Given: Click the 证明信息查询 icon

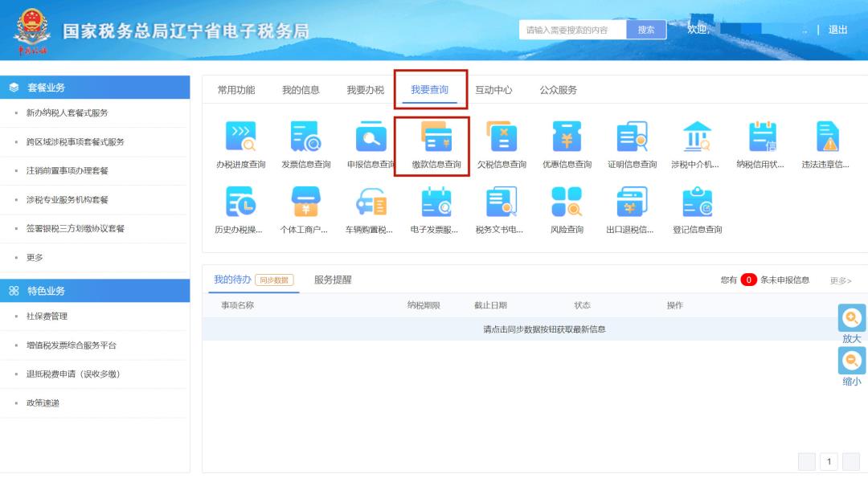Looking at the screenshot, I should [x=632, y=137].
